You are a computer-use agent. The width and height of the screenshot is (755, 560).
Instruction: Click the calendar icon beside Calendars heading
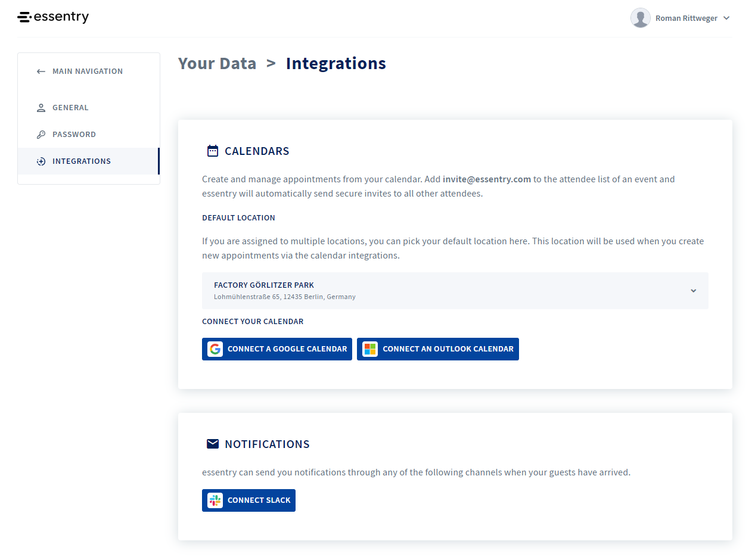(213, 151)
